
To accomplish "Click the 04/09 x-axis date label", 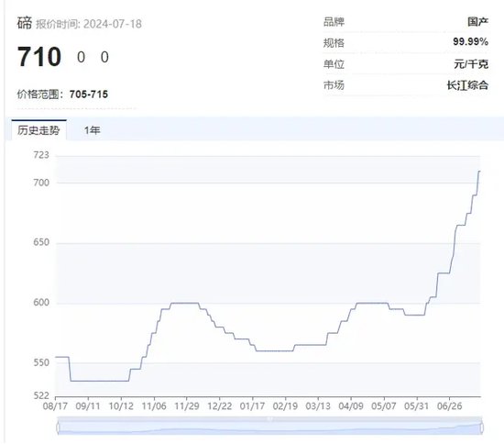I will pos(351,406).
